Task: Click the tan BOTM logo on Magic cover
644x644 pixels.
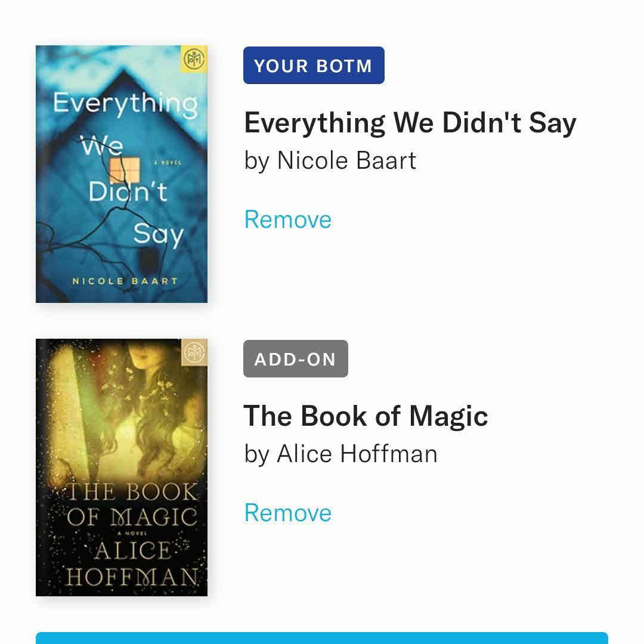Action: pos(194,352)
